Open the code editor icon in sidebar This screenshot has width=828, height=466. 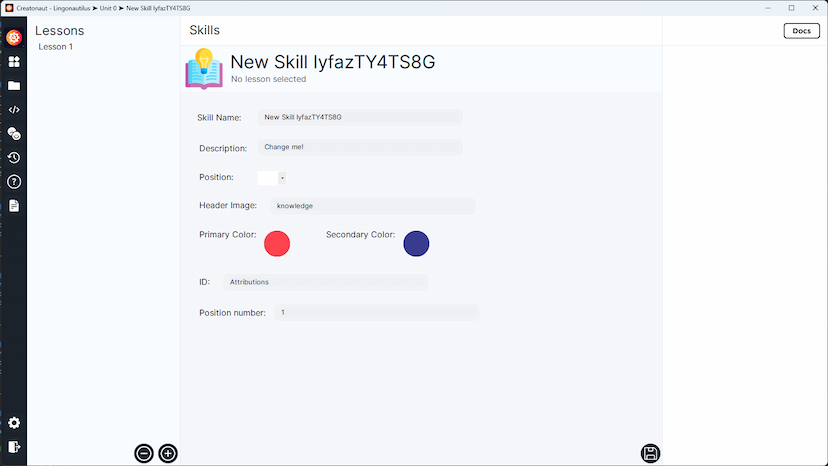14,110
